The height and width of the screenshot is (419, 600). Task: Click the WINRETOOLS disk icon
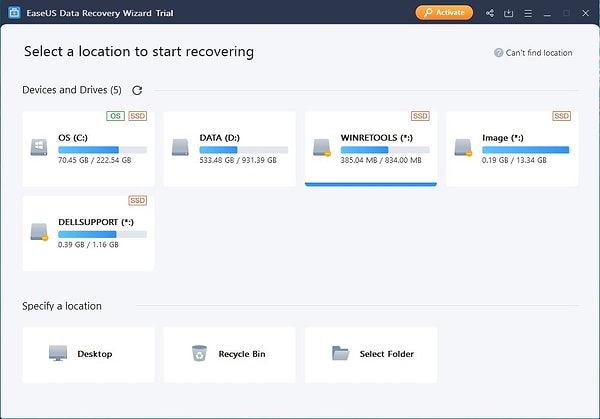(x=321, y=148)
